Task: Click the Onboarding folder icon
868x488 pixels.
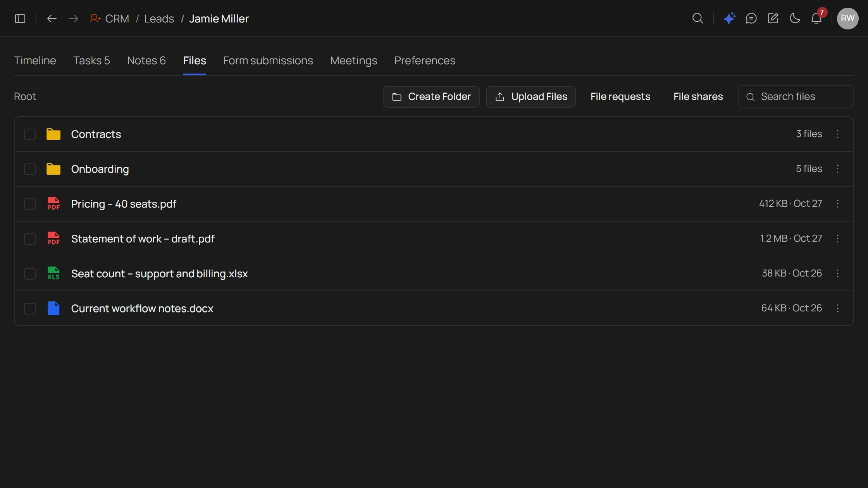Action: pyautogui.click(x=53, y=169)
